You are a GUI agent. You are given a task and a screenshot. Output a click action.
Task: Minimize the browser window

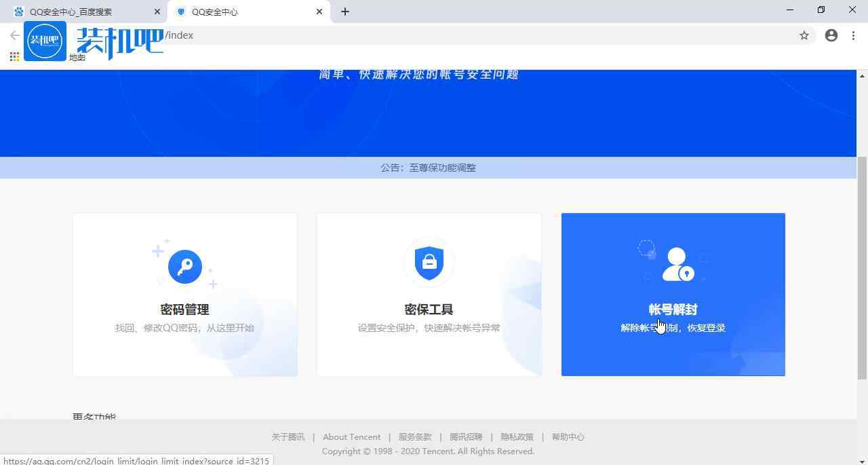pyautogui.click(x=789, y=10)
